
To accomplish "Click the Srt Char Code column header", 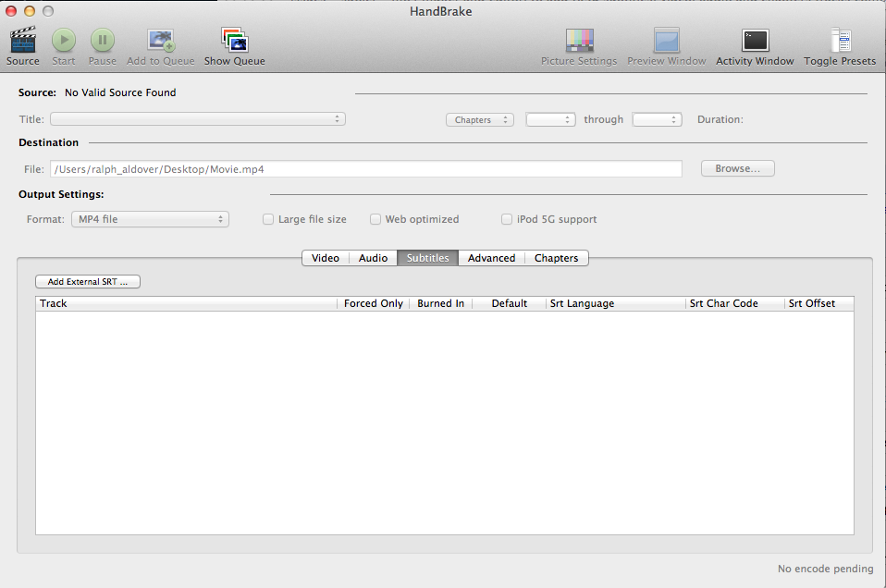I will point(735,303).
